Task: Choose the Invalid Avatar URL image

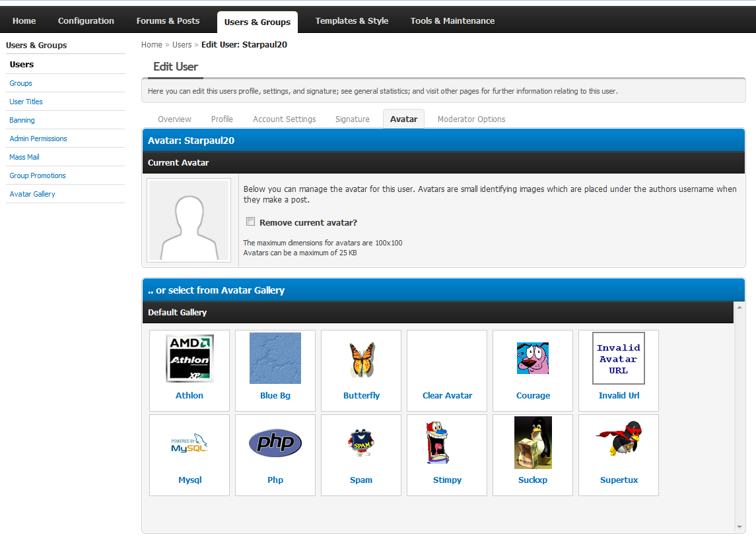Action: [619, 358]
